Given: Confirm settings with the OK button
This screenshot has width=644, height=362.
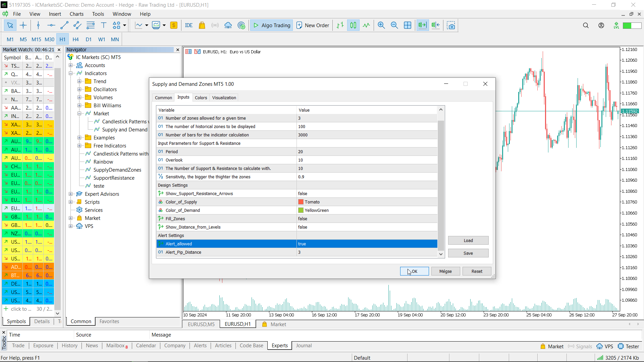Looking at the screenshot, I should (x=414, y=271).
